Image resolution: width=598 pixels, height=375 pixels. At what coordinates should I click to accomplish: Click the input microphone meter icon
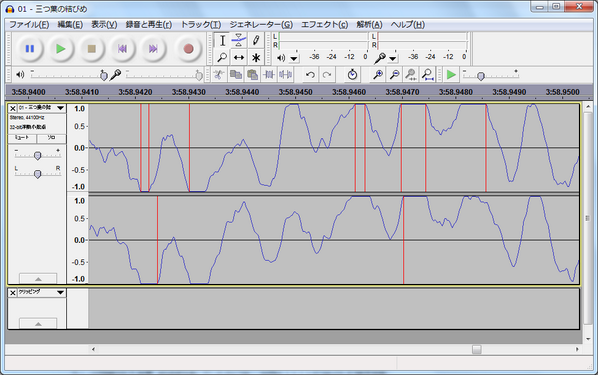click(379, 58)
